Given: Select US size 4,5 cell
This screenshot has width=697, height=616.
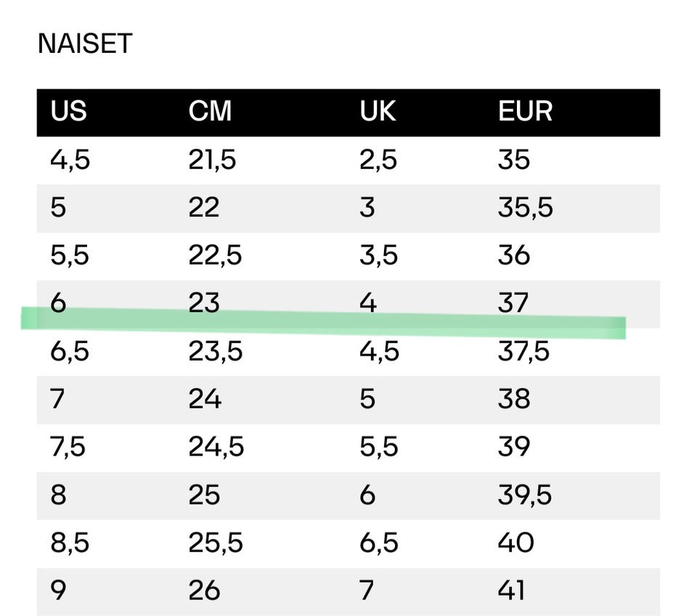Looking at the screenshot, I should (x=70, y=160).
